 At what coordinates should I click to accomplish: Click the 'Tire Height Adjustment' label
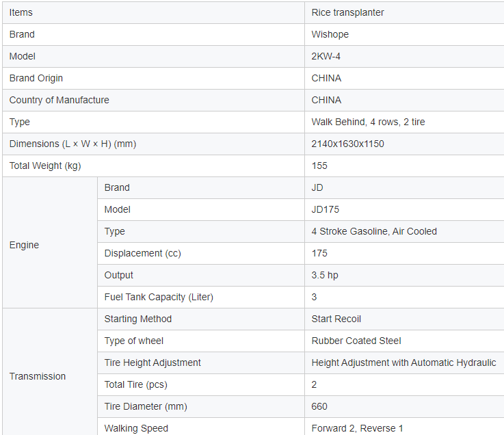tap(152, 362)
